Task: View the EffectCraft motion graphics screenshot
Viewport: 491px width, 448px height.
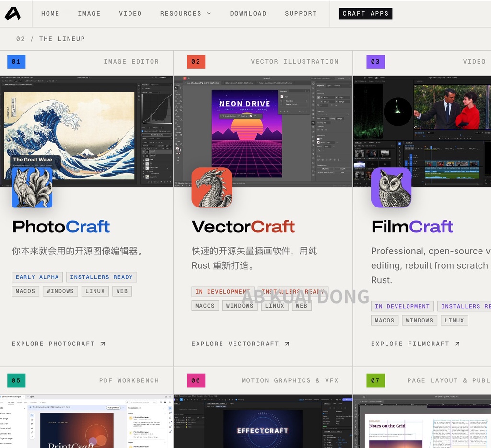Action: (263, 422)
